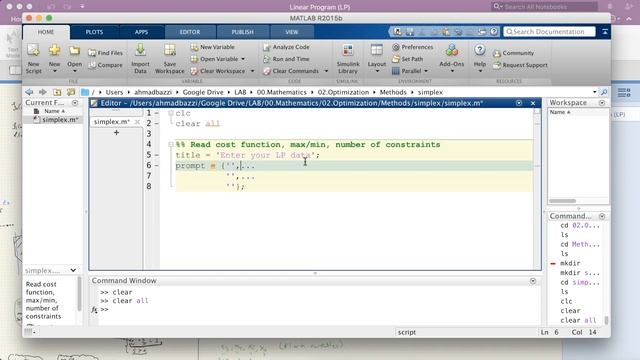Switch to the HOME tab

coord(46,32)
